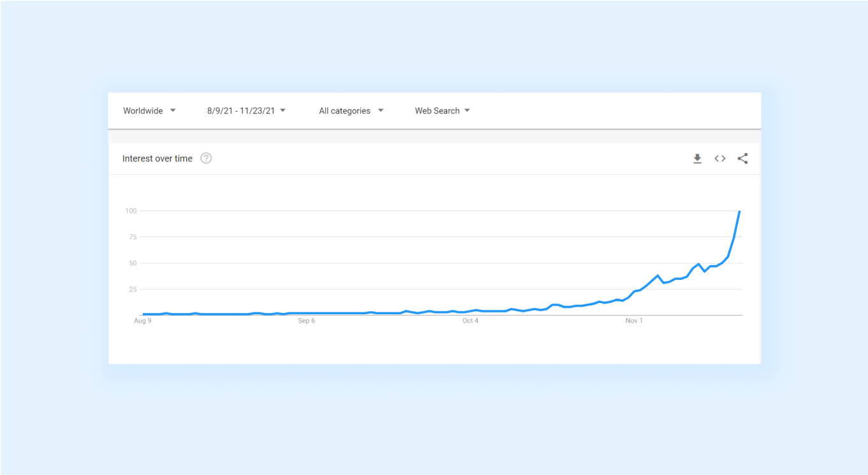Click the 100 value on y-axis
Image resolution: width=868 pixels, height=475 pixels.
(131, 211)
